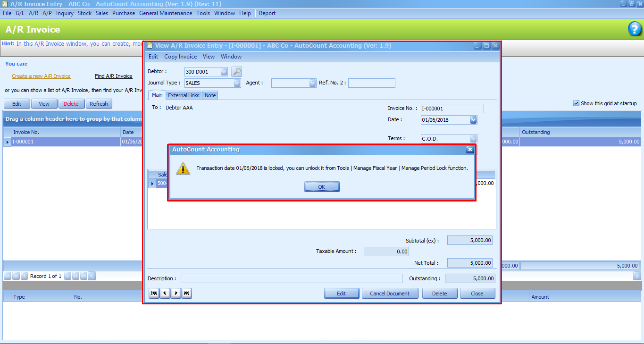Open the Date dropdown calendar
This screenshot has height=344, width=644.
coord(473,120)
